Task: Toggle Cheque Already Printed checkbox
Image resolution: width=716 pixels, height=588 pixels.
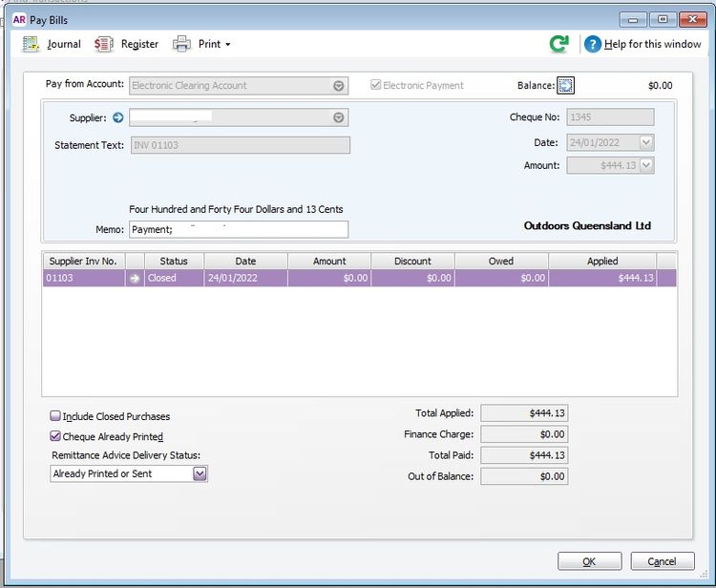Action: point(55,436)
